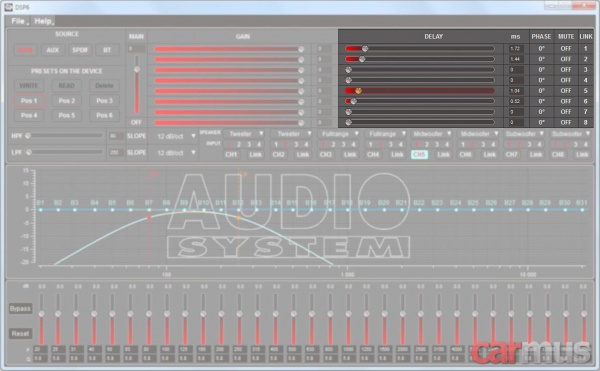
Task: Choose preset Pos 3
Action: point(104,101)
